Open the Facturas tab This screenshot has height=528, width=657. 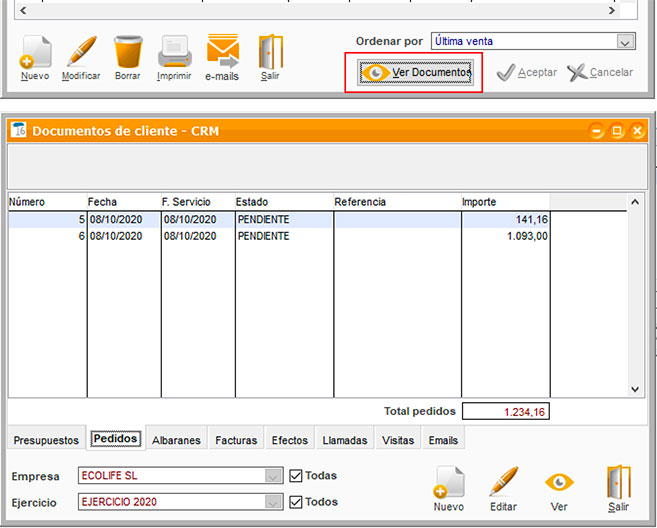point(236,440)
